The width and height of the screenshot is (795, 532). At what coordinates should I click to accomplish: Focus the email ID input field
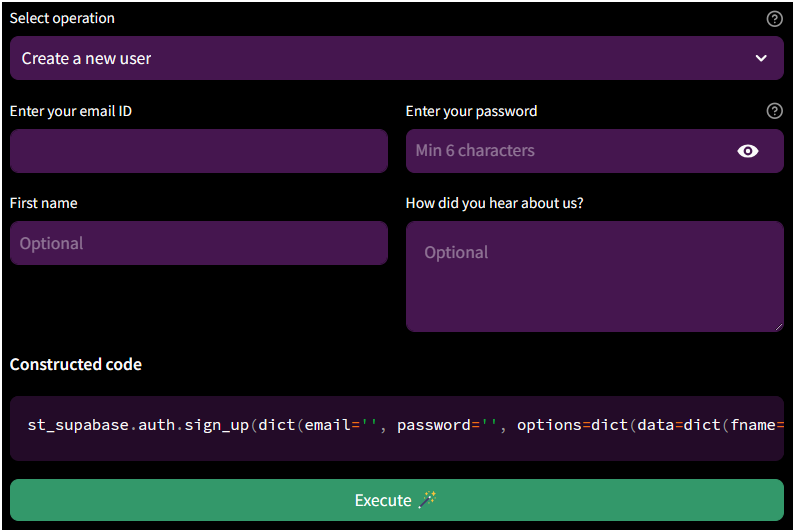tap(198, 151)
